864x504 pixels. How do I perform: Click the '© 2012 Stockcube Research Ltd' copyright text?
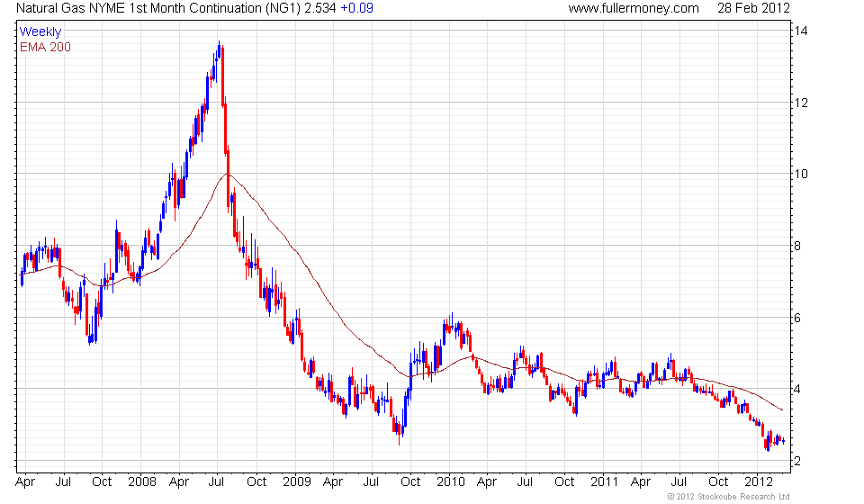728,497
